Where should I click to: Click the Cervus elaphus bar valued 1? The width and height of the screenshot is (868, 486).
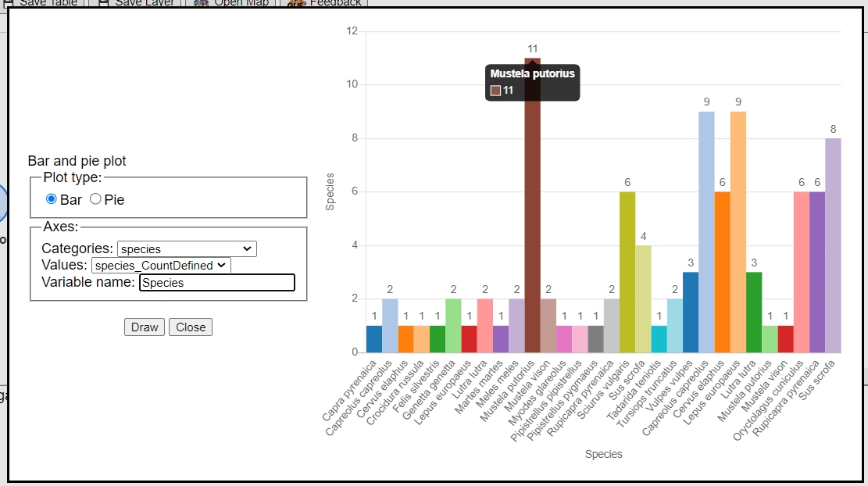pyautogui.click(x=405, y=339)
